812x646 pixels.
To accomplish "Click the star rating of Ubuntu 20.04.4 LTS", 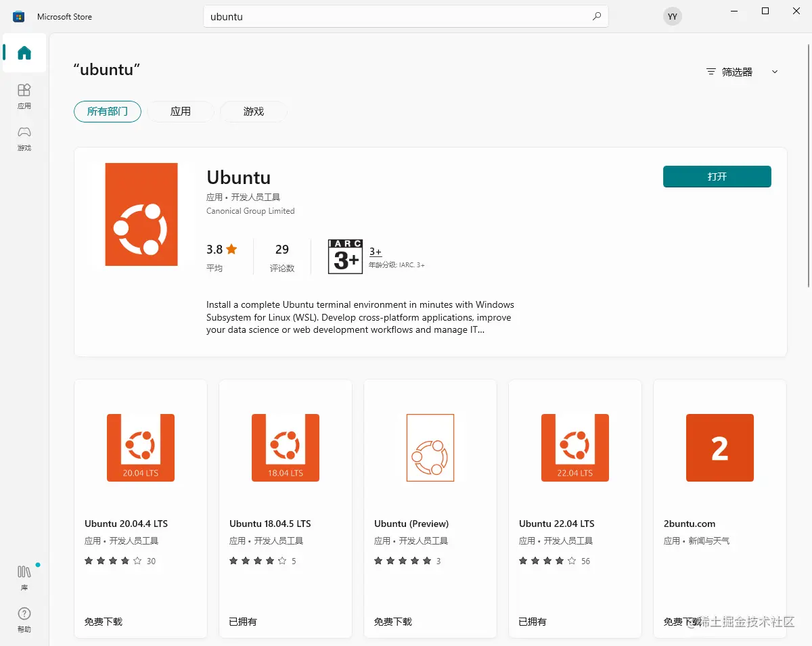I will tap(113, 561).
